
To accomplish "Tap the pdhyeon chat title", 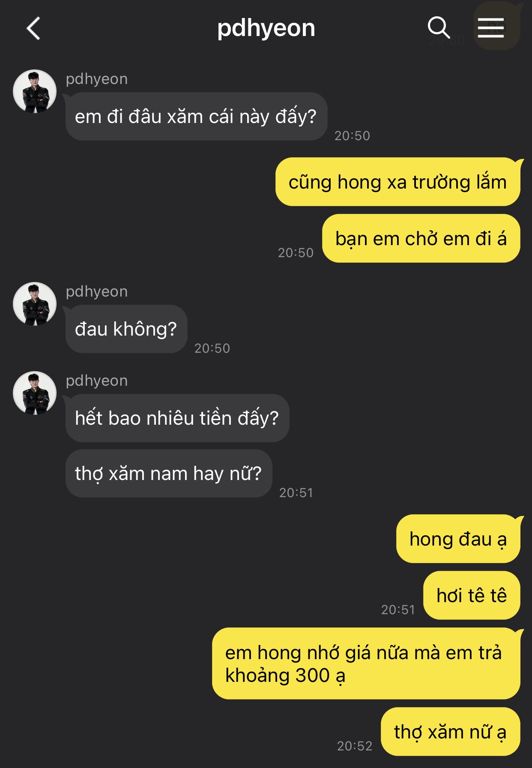I will (266, 29).
